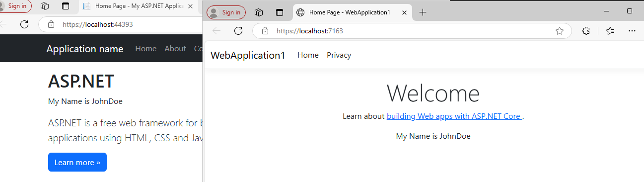Select "My Name is JohnDoe" under Welcome

(x=433, y=136)
